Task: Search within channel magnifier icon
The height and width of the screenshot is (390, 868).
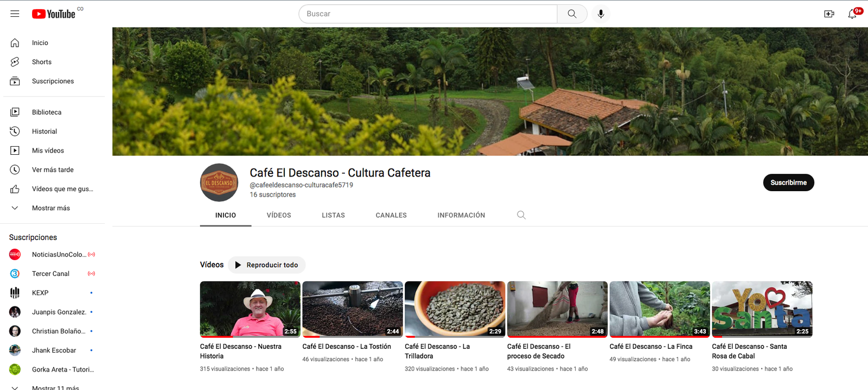Action: (521, 215)
